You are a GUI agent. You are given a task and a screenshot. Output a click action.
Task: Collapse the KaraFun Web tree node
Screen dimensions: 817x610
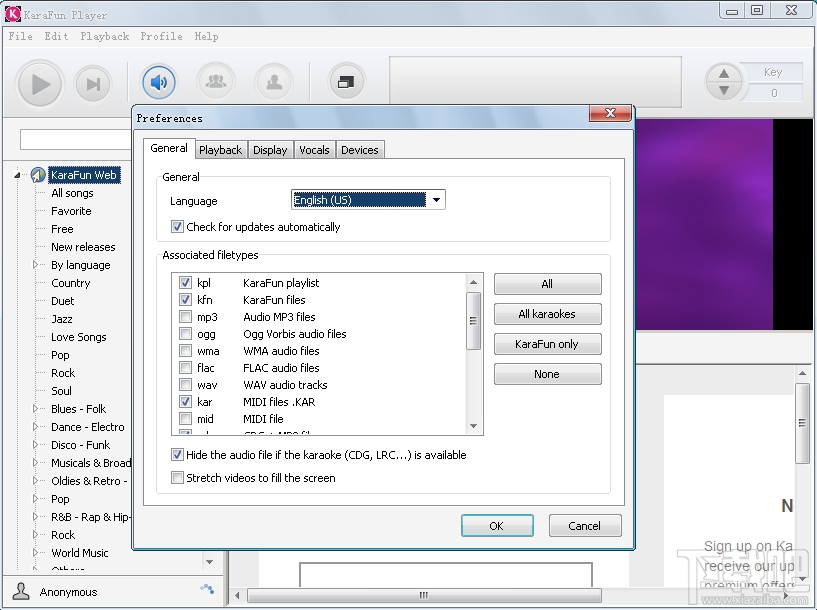click(x=18, y=175)
